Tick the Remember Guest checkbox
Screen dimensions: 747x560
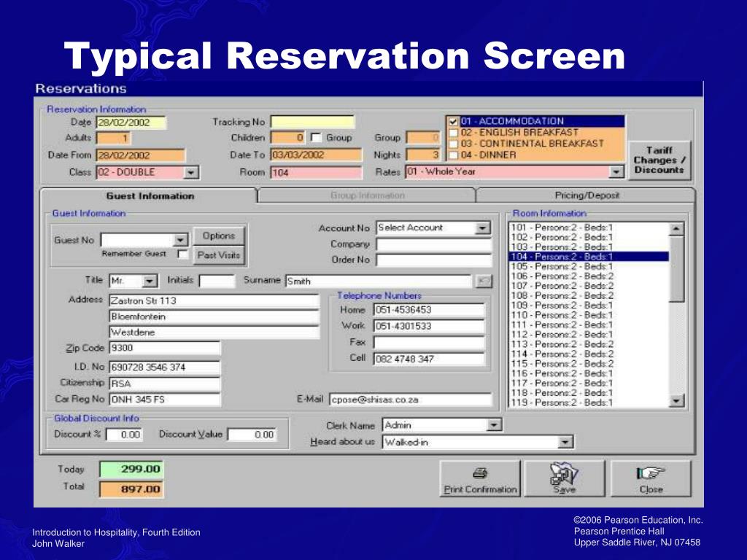[x=183, y=254]
